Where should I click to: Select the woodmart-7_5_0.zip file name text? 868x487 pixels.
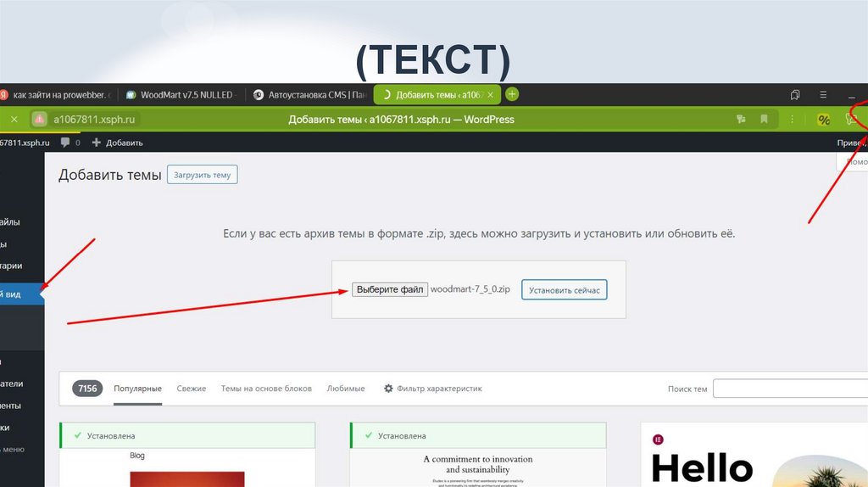click(x=470, y=288)
